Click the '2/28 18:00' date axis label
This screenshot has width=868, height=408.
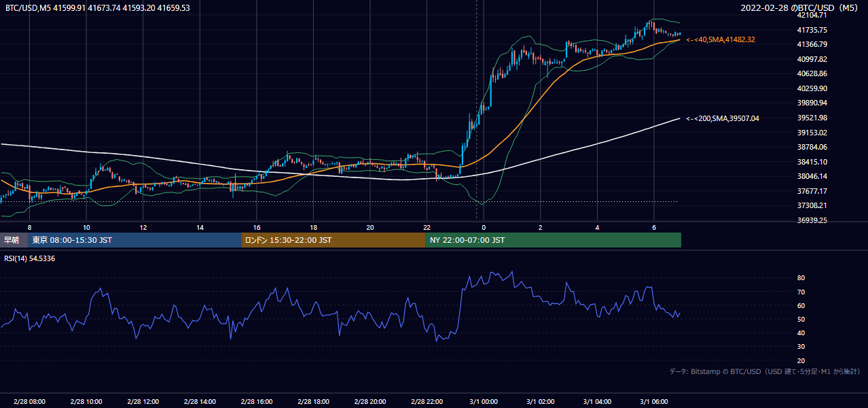(x=313, y=402)
